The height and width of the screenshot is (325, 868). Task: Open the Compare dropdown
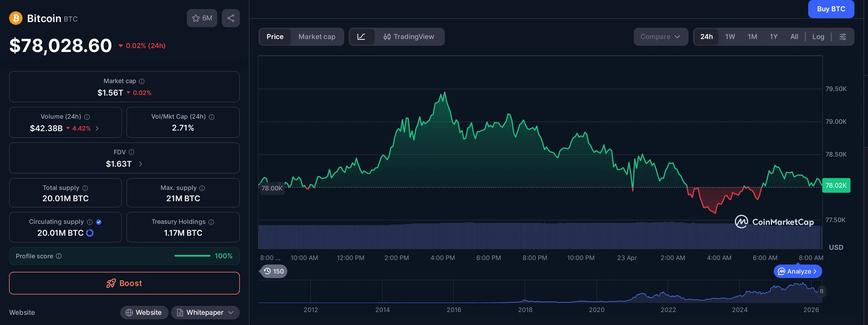click(x=660, y=37)
